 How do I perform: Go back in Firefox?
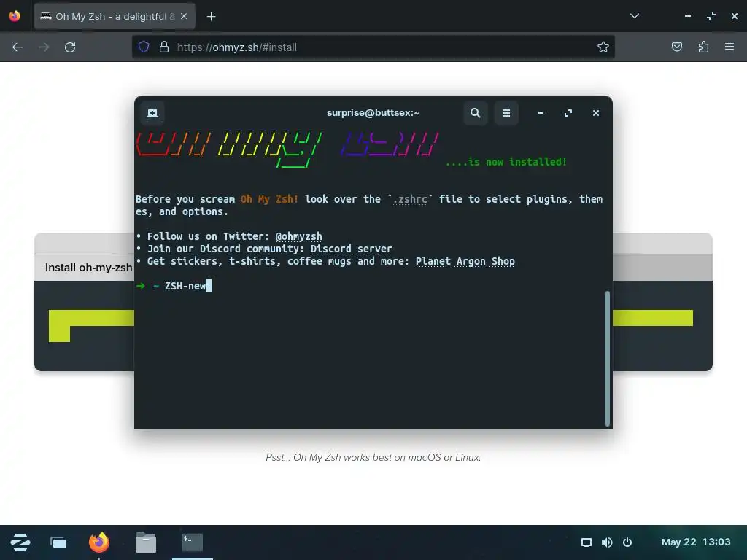pos(18,47)
